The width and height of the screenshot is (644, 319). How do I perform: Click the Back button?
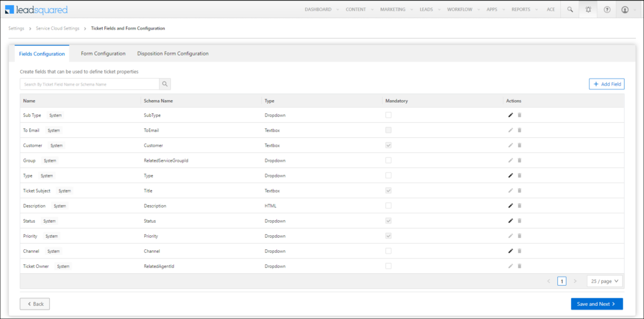point(35,304)
